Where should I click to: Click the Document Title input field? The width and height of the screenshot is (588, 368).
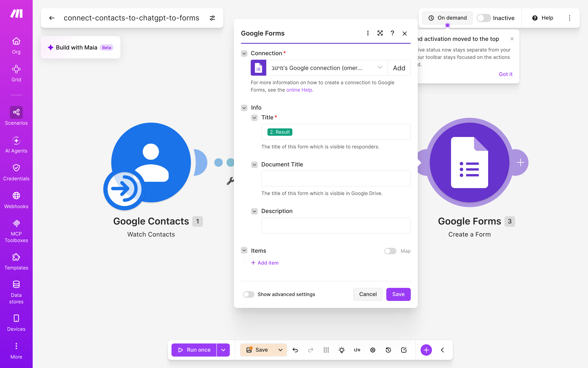(x=336, y=179)
